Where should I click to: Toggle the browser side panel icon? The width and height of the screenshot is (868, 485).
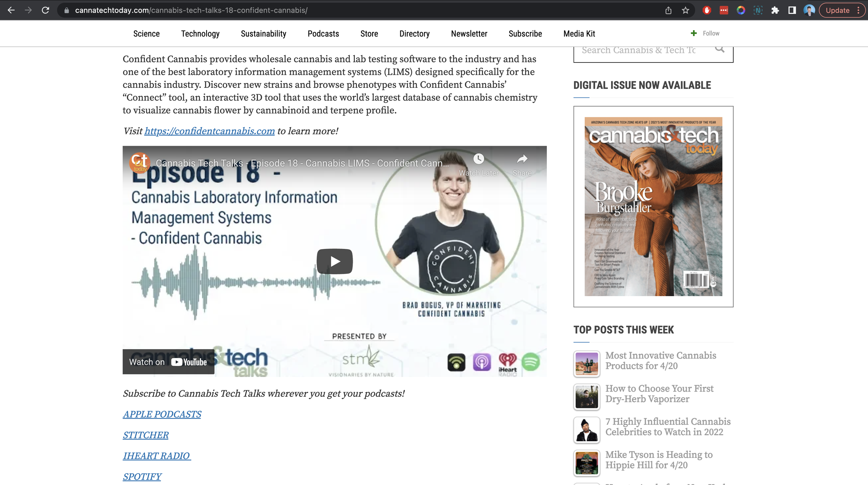tap(792, 10)
